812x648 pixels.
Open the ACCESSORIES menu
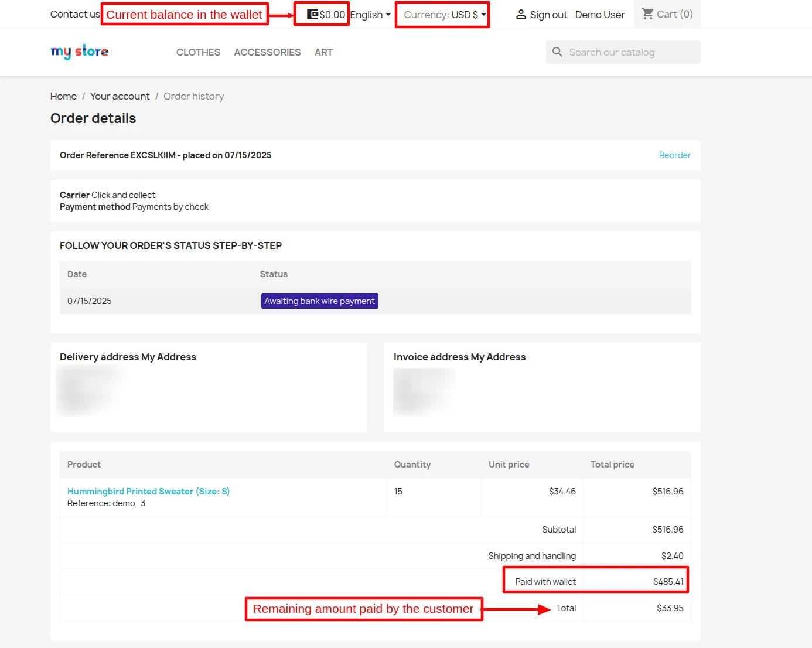pos(267,52)
